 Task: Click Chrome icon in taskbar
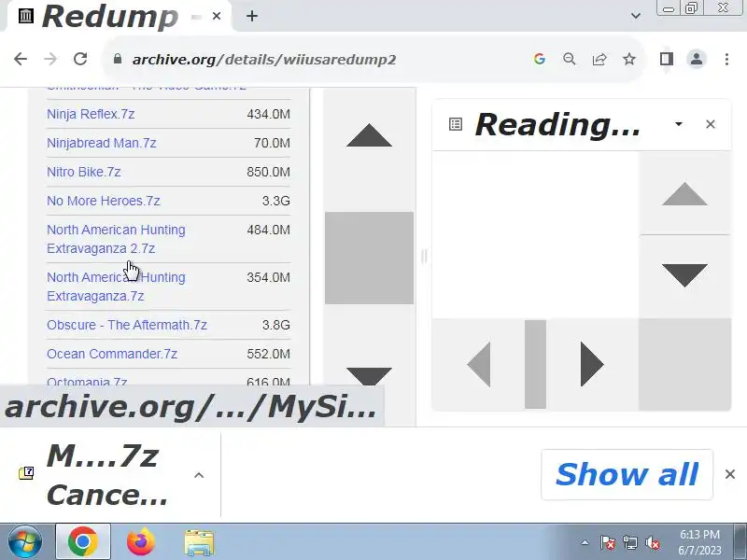pyautogui.click(x=83, y=541)
